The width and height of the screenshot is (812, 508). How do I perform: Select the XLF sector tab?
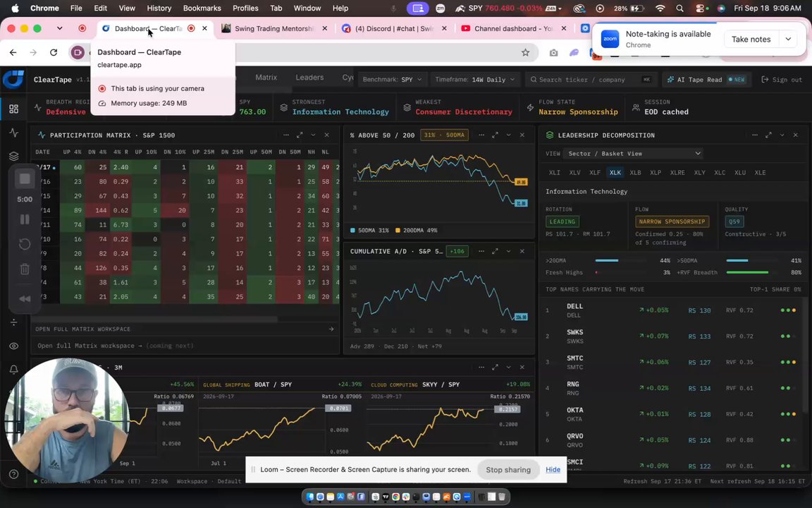pos(594,173)
